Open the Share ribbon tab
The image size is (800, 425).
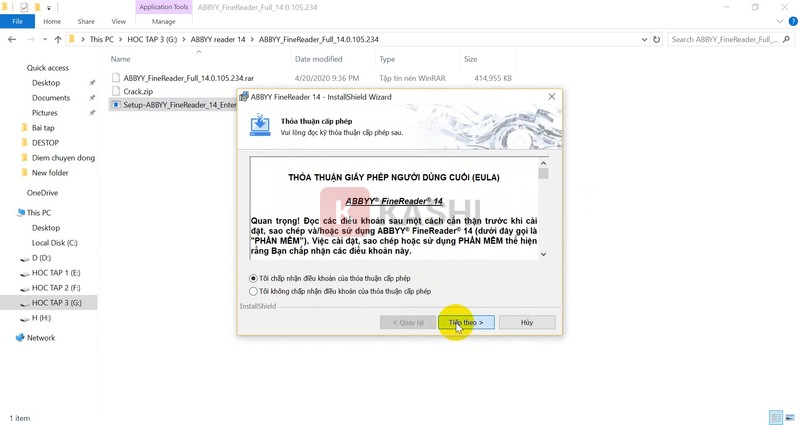tap(86, 21)
